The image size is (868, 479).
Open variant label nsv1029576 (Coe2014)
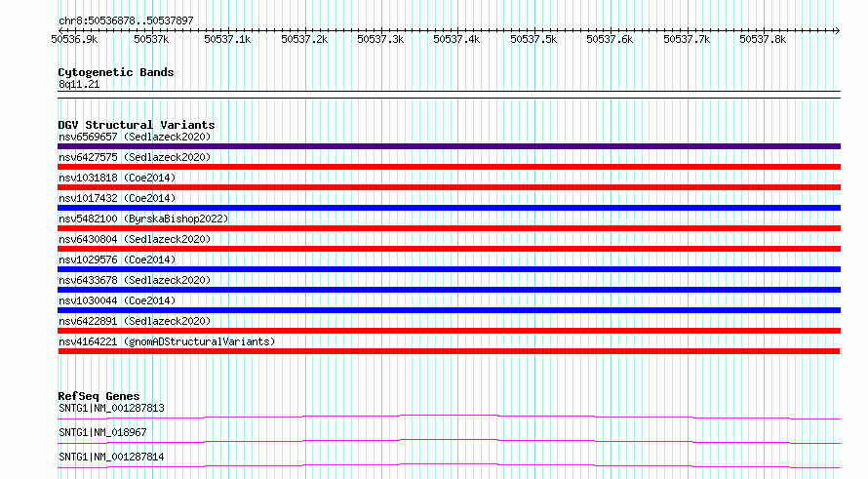117,259
